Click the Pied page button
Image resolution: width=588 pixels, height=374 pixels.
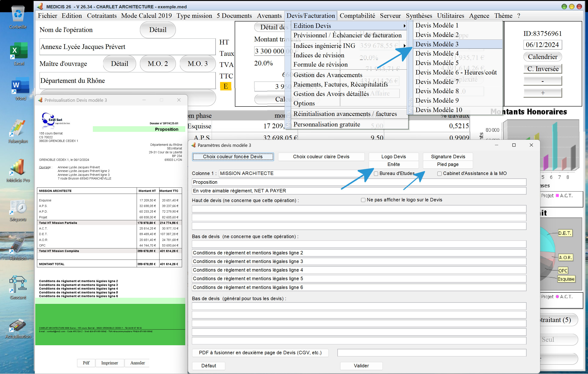coord(448,164)
